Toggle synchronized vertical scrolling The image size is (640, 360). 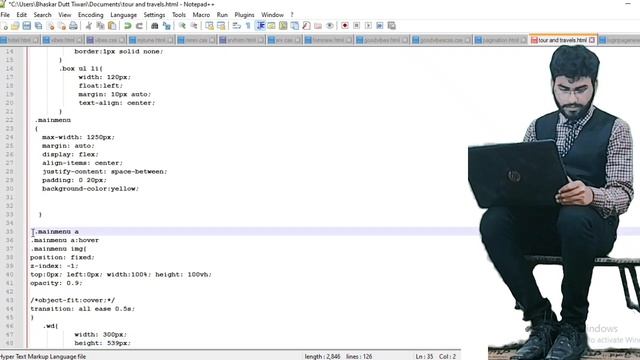coord(209,26)
